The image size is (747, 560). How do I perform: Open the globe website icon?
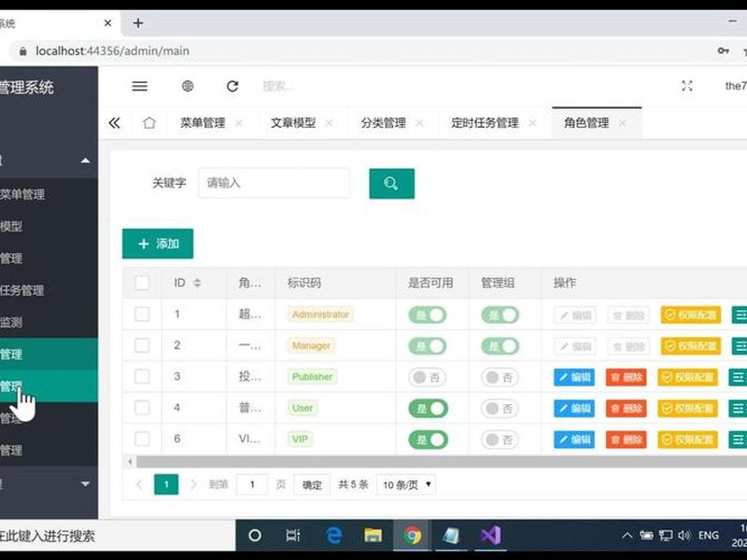188,86
